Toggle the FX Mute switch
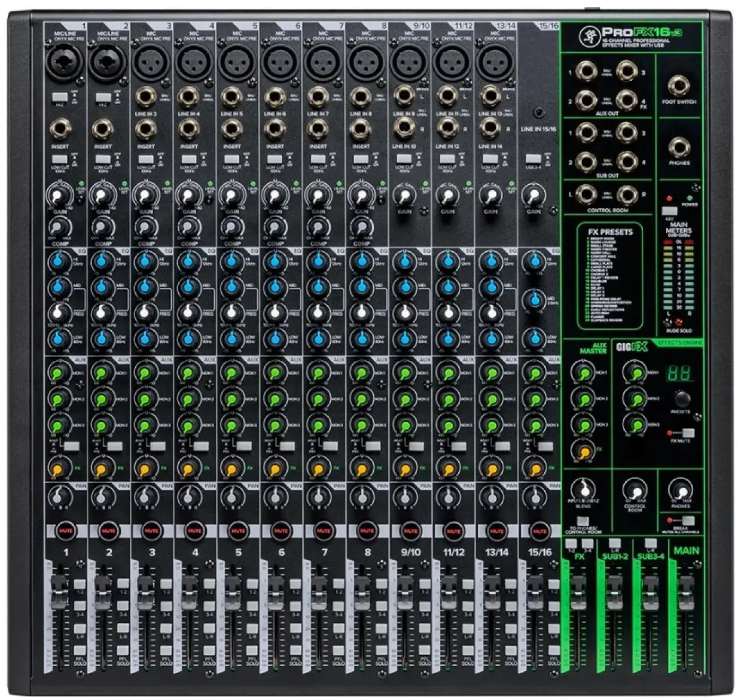 click(688, 433)
